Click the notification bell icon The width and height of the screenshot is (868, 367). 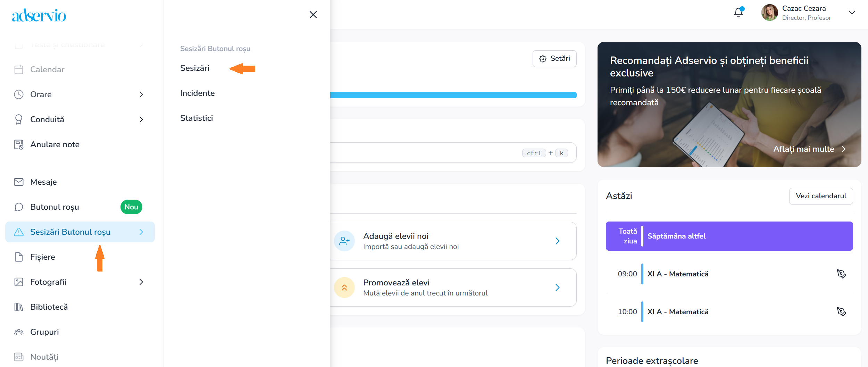(738, 12)
